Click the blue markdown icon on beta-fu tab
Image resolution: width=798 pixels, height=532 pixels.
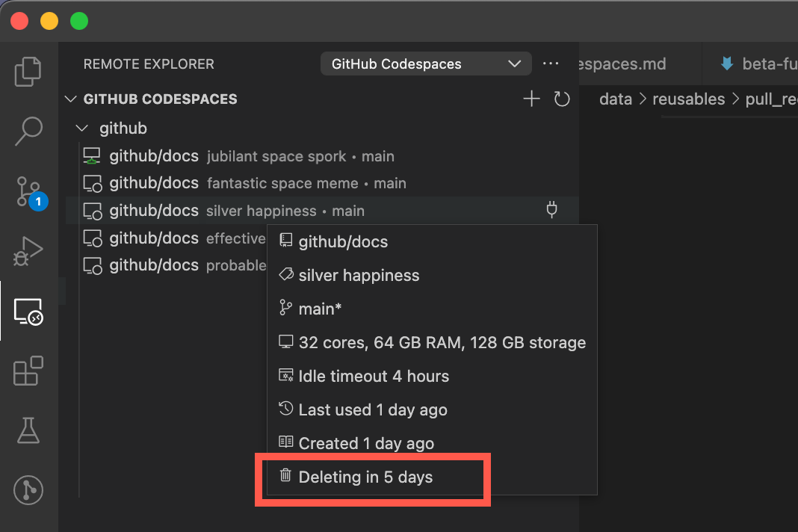tap(727, 63)
